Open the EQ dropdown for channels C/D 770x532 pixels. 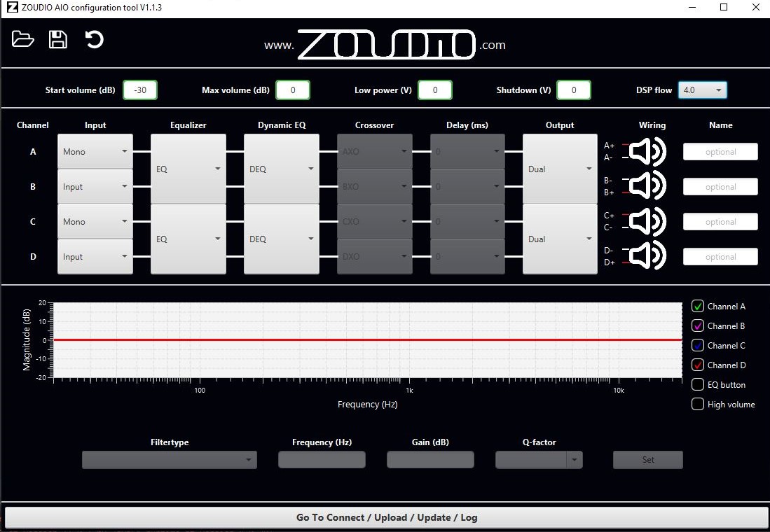coord(188,239)
